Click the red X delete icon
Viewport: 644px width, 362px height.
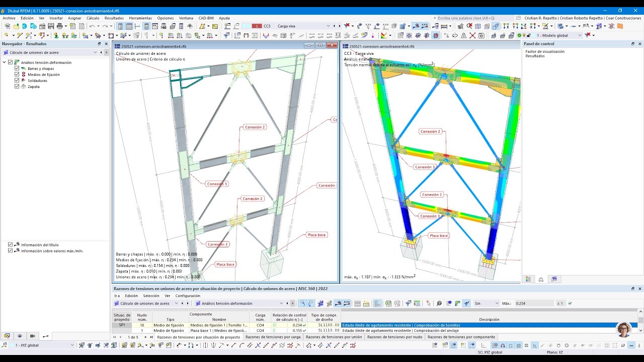click(x=472, y=35)
